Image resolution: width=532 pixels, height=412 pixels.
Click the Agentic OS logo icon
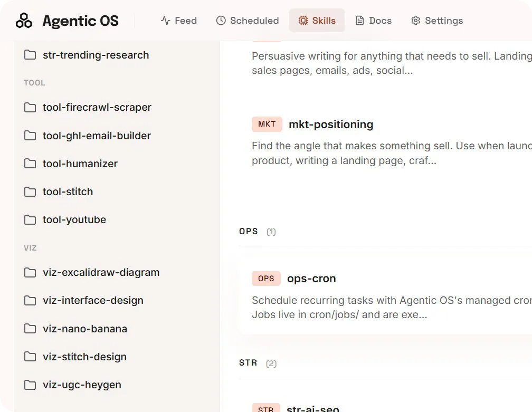24,21
